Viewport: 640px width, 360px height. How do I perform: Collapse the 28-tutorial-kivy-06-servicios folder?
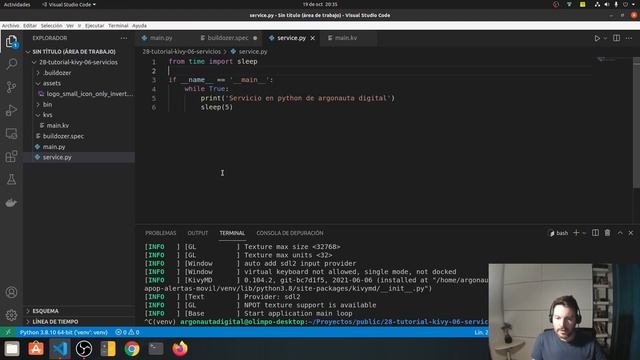pyautogui.click(x=78, y=62)
